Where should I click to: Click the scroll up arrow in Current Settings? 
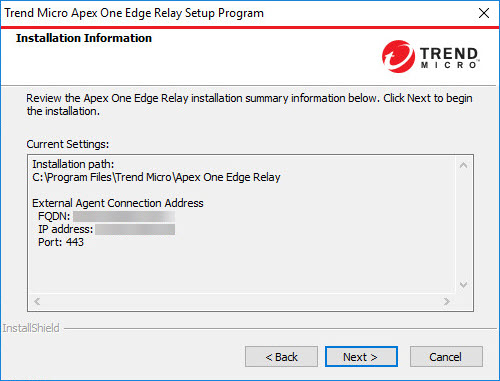tap(463, 165)
